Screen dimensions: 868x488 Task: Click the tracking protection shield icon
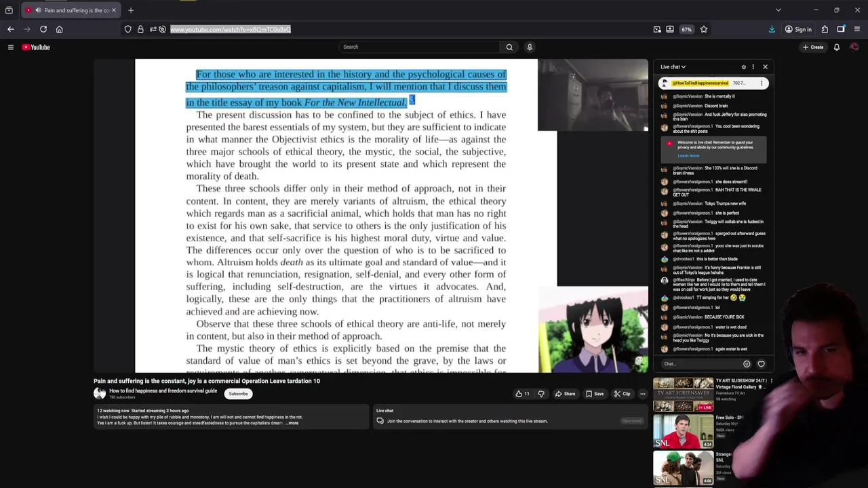click(x=127, y=29)
